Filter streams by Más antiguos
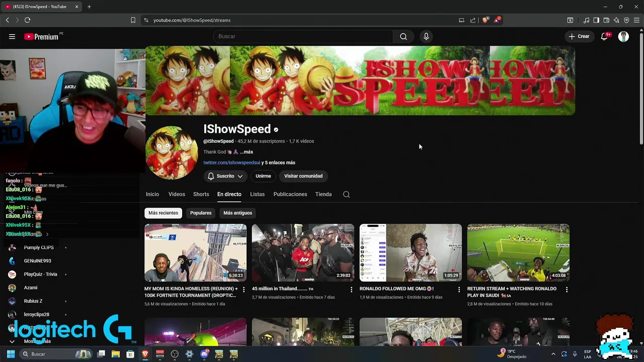 pyautogui.click(x=237, y=213)
